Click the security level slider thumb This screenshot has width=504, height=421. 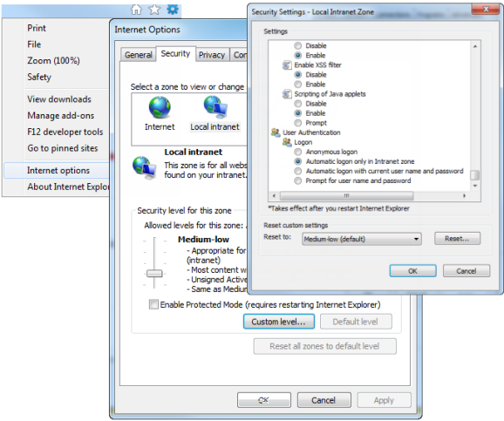point(154,274)
